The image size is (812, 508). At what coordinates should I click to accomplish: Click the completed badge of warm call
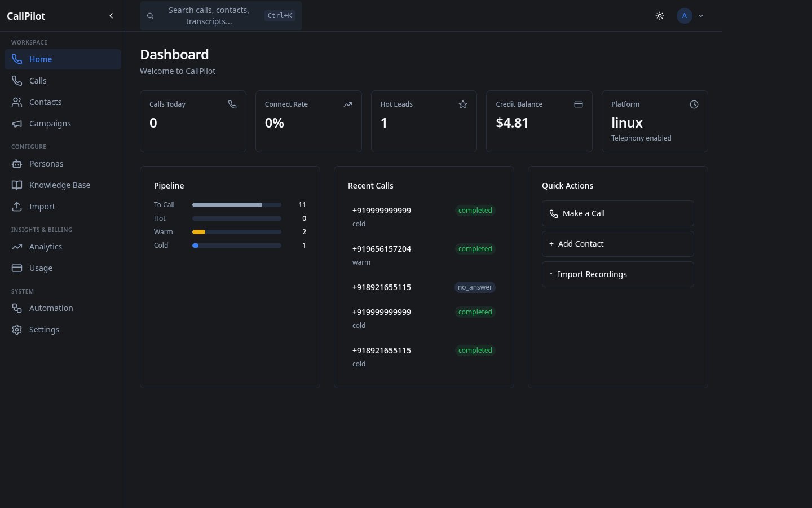point(475,249)
